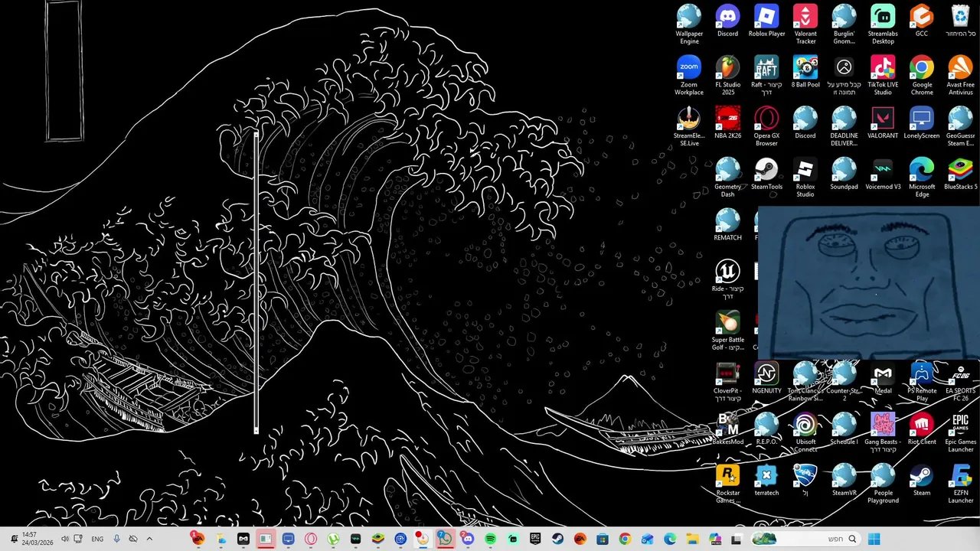Select the NGENUITY desktop icon

[x=766, y=378]
